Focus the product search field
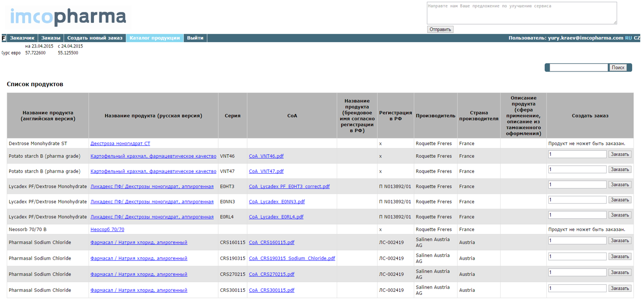644x308 pixels. (x=579, y=68)
